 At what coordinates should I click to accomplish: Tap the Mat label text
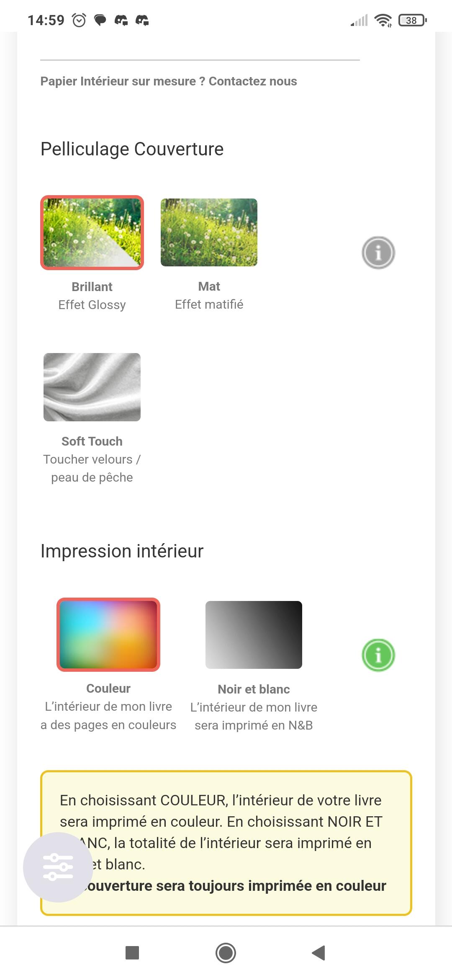pos(209,286)
